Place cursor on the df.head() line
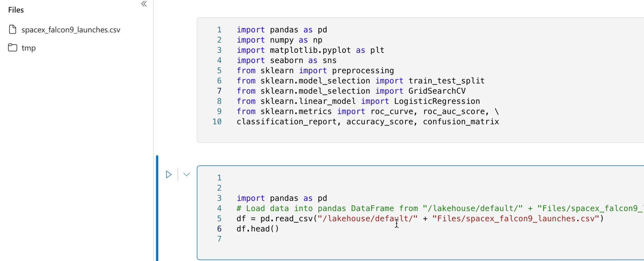Screen dimensions: 644x261 pyautogui.click(x=258, y=229)
